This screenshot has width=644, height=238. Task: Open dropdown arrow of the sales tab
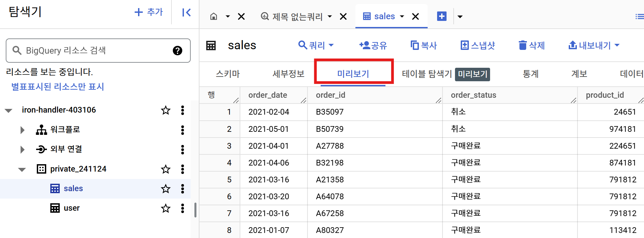[x=402, y=16]
